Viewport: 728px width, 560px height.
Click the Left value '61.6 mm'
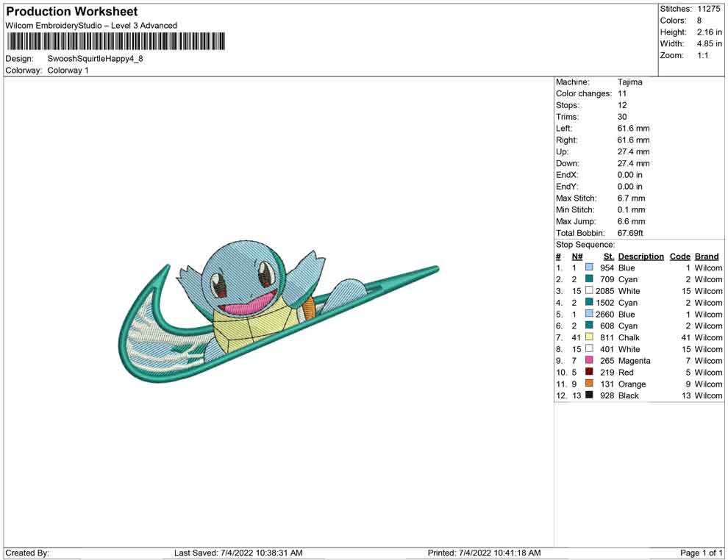pos(633,129)
